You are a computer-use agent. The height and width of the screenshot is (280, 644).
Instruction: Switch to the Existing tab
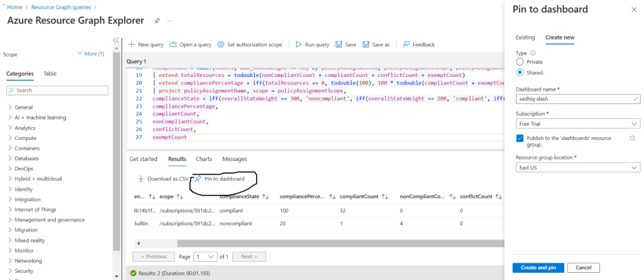tap(525, 37)
